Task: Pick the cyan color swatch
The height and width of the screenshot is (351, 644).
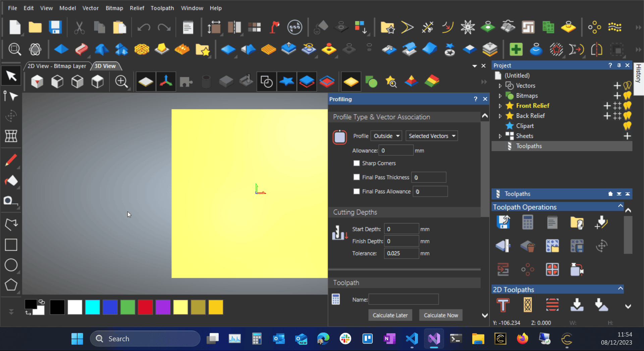Action: (92, 307)
